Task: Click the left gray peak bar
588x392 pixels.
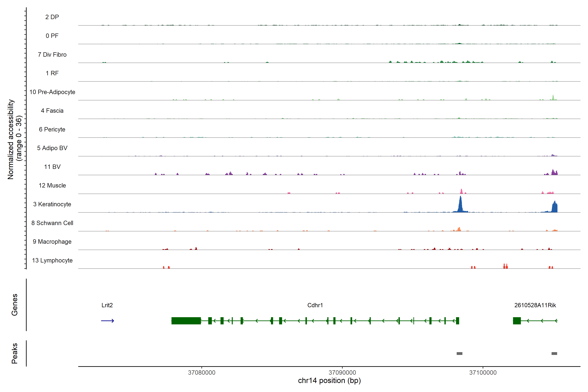Action: point(459,353)
